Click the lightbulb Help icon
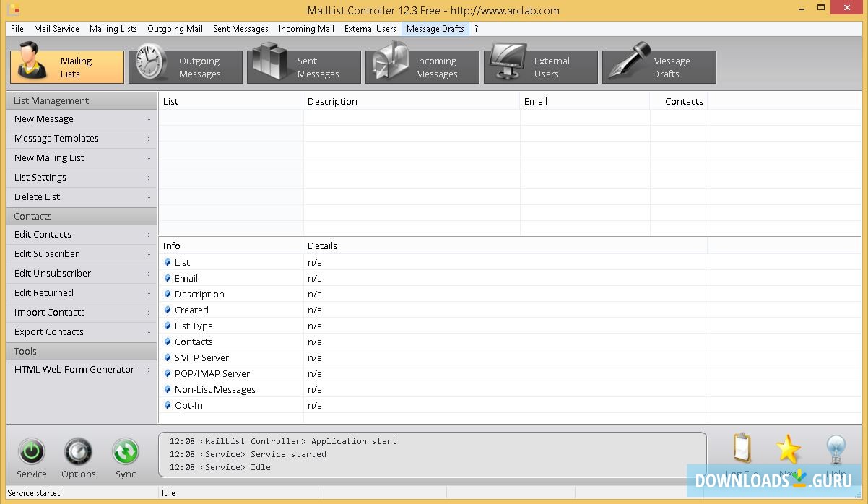This screenshot has height=504, width=868. 836,449
